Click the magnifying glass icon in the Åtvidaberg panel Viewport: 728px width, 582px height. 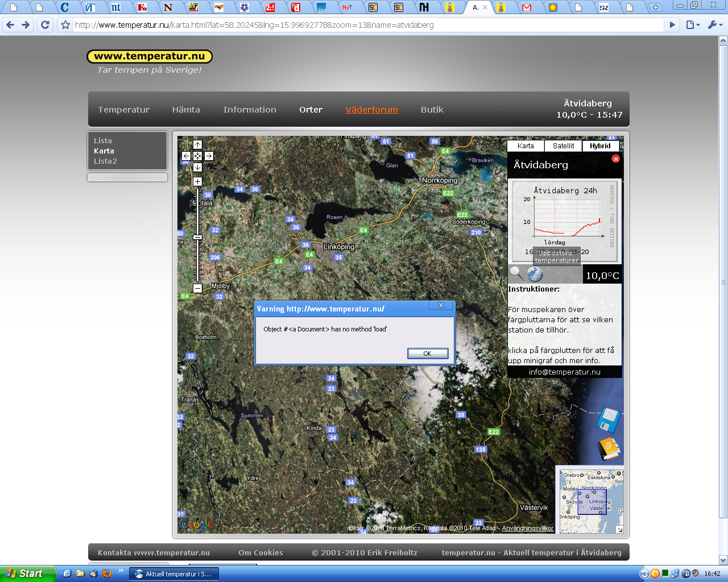pos(516,273)
